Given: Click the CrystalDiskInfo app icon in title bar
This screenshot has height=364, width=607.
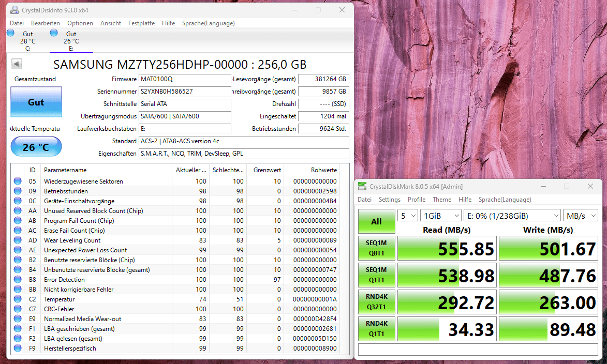Looking at the screenshot, I should coord(14,10).
